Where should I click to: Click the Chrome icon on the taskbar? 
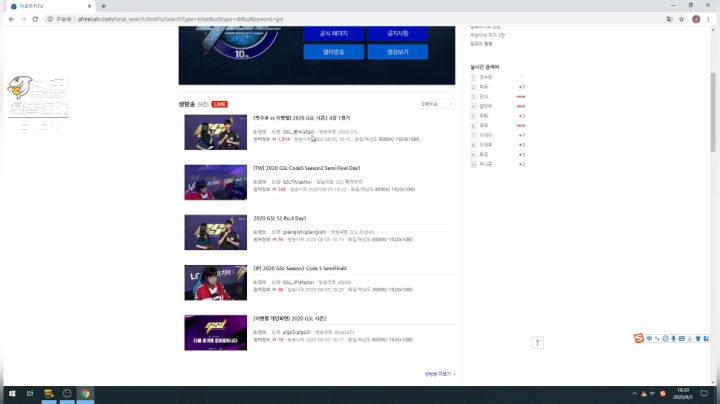[85, 393]
